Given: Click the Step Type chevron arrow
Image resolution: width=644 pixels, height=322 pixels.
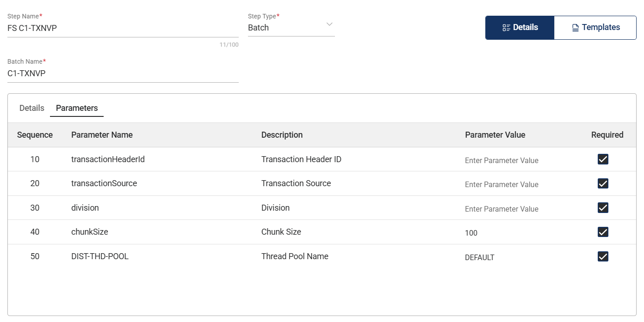Looking at the screenshot, I should pos(329,24).
